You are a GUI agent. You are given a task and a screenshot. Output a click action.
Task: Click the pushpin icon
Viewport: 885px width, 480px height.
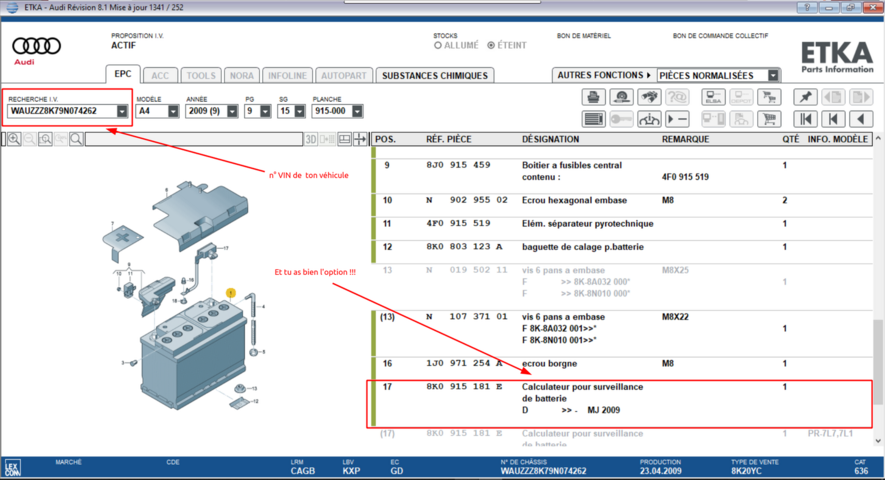[x=805, y=97]
